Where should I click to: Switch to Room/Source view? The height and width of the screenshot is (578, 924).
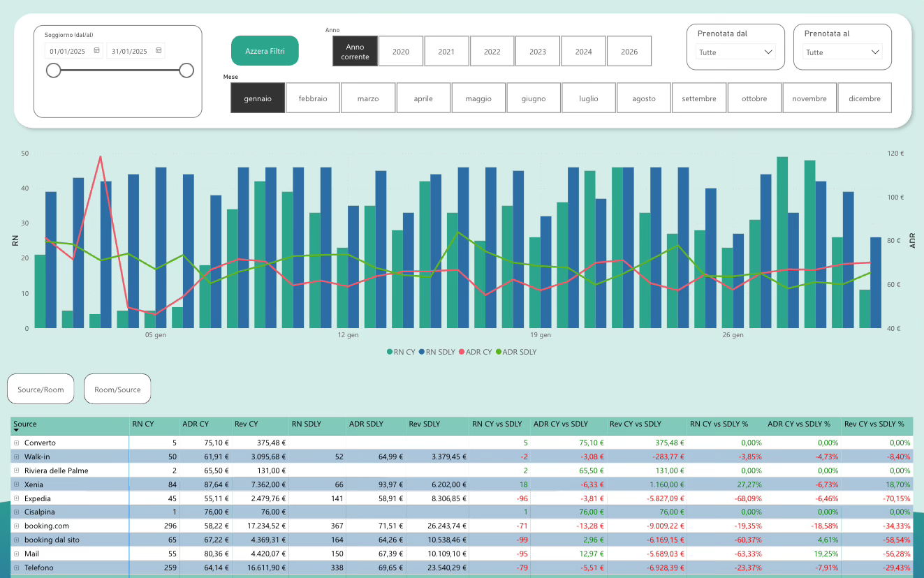117,390
